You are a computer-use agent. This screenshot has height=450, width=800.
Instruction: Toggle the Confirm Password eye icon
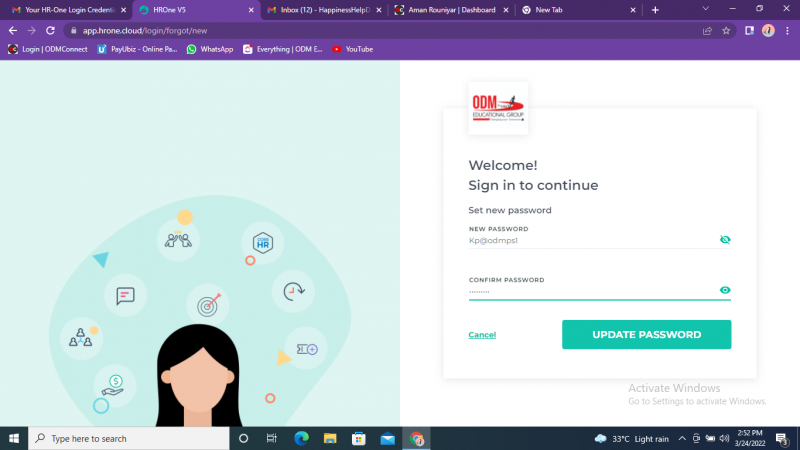point(725,291)
